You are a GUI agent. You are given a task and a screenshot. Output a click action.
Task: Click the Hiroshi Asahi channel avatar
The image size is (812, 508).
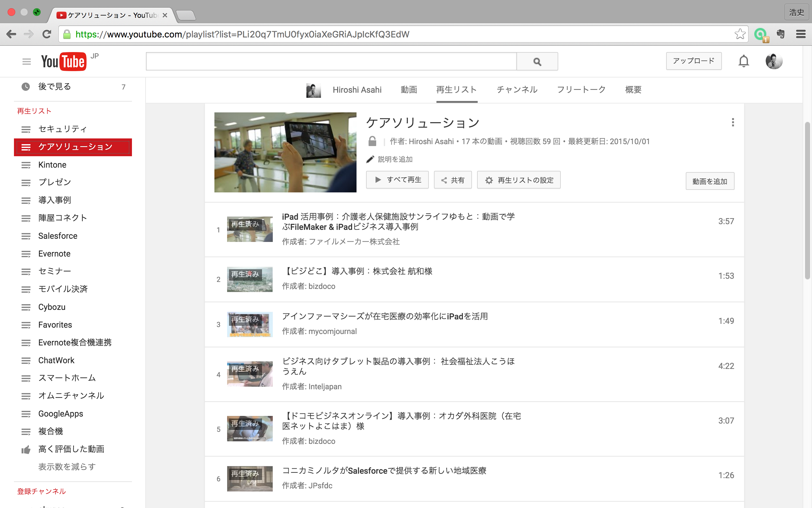(313, 90)
